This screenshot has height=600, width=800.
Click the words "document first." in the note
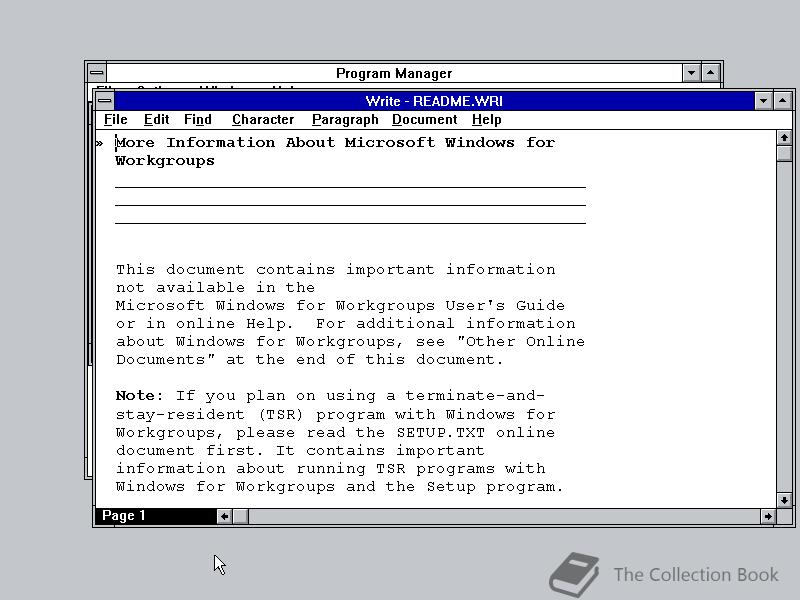click(189, 451)
